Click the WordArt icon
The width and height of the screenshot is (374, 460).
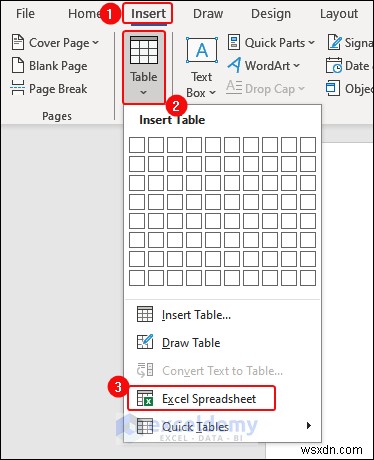[x=234, y=65]
